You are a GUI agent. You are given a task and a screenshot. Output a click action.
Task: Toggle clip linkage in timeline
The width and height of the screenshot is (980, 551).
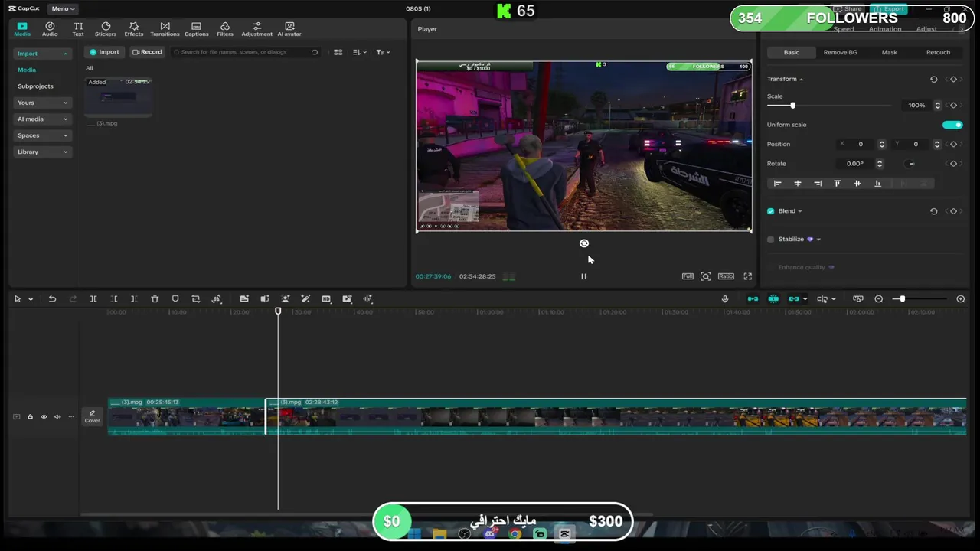[x=794, y=299]
